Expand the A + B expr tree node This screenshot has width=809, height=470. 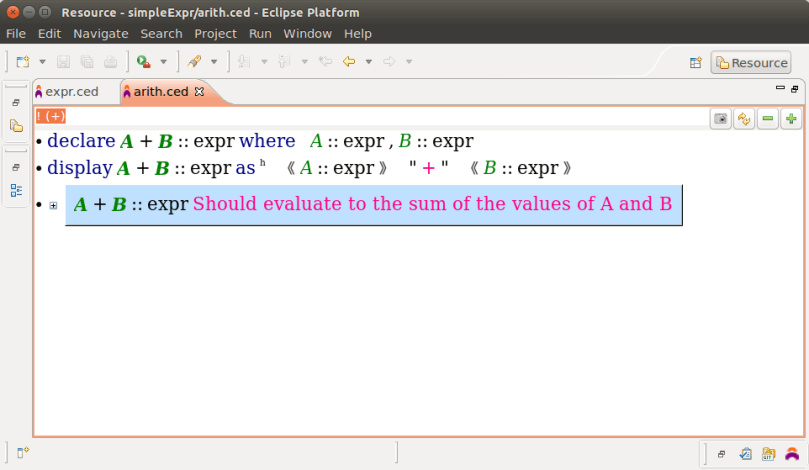(x=53, y=205)
